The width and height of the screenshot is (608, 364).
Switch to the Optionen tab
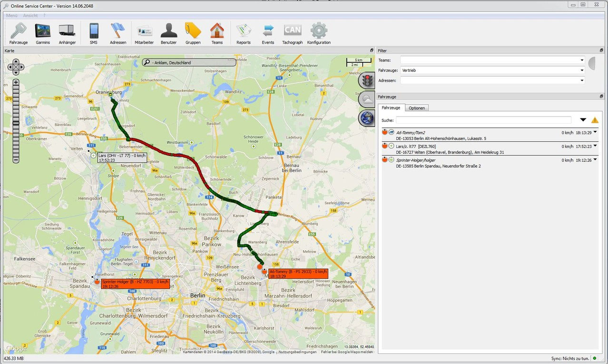tap(416, 108)
